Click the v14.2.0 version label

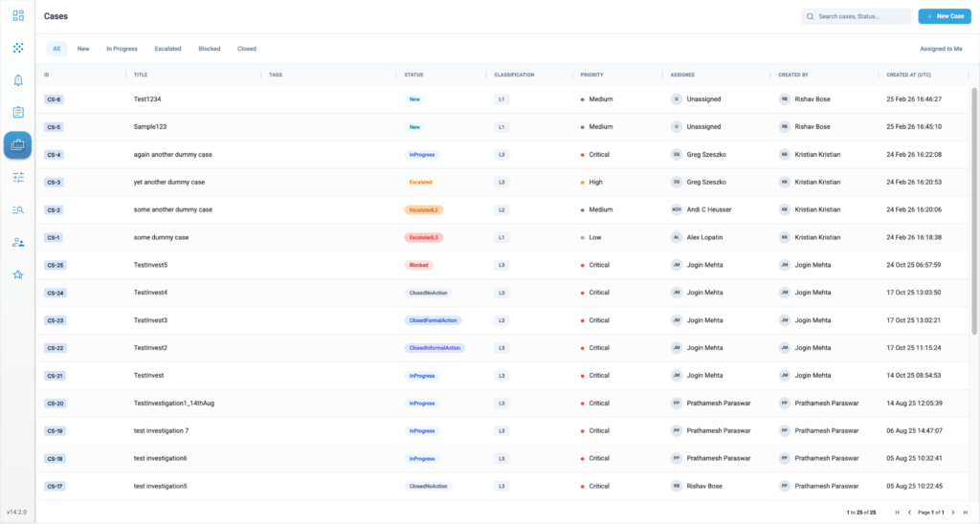point(17,513)
